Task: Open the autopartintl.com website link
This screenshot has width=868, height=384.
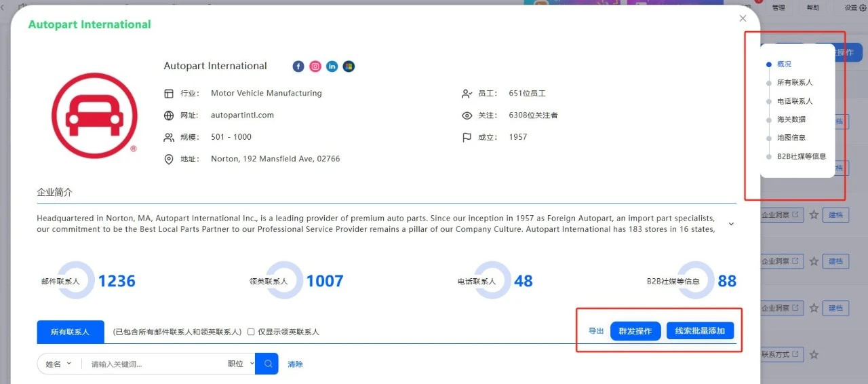Action: point(242,115)
